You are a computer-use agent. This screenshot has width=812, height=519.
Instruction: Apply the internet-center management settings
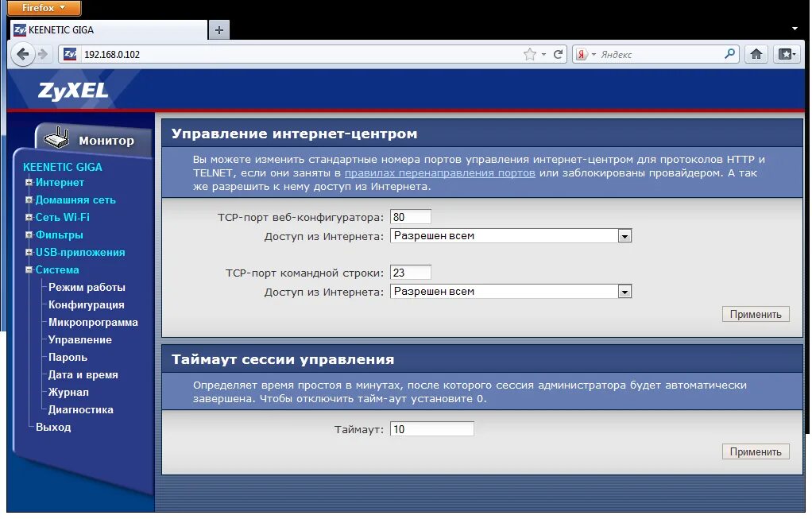[756, 315]
